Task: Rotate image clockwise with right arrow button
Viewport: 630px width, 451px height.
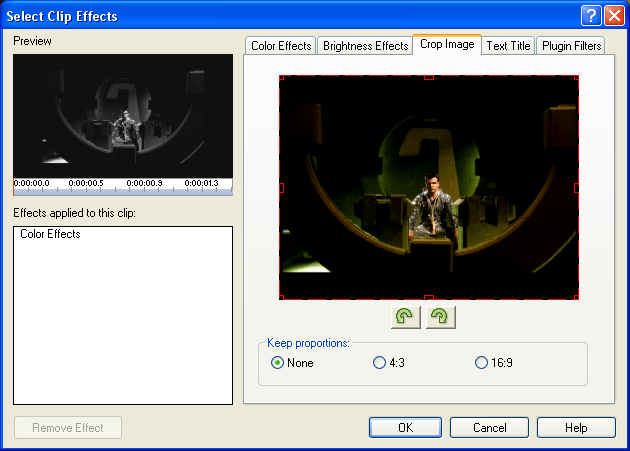Action: point(440,317)
